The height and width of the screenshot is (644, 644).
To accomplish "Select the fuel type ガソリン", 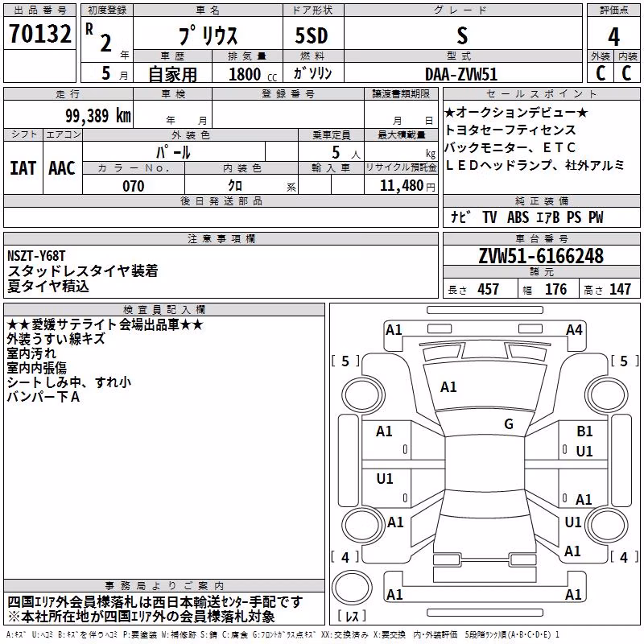I will click(312, 73).
